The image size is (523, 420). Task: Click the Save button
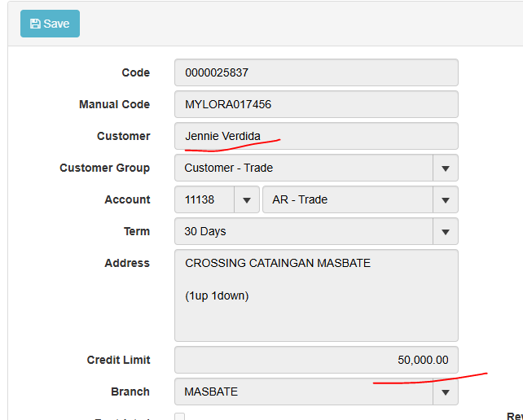click(x=50, y=24)
